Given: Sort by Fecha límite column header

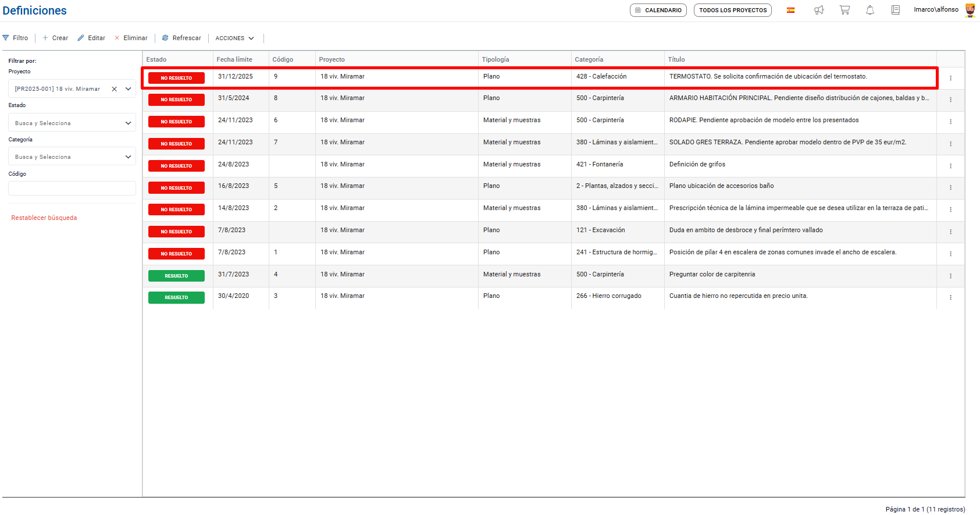Looking at the screenshot, I should coord(234,59).
